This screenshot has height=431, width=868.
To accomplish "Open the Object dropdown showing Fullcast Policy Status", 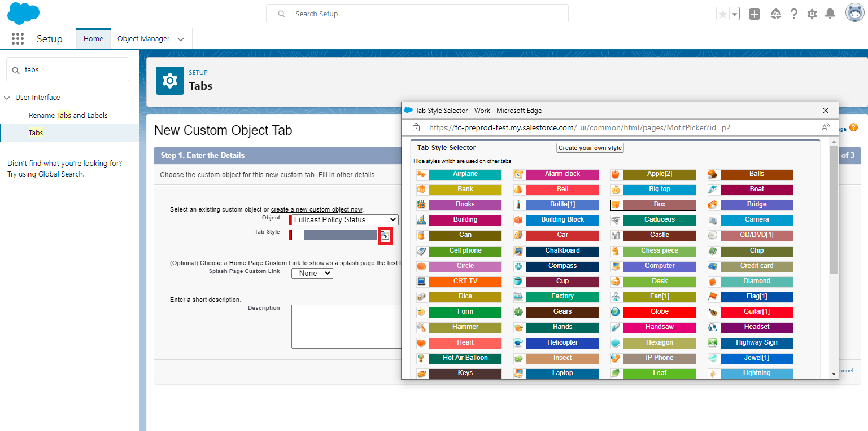I will point(345,220).
